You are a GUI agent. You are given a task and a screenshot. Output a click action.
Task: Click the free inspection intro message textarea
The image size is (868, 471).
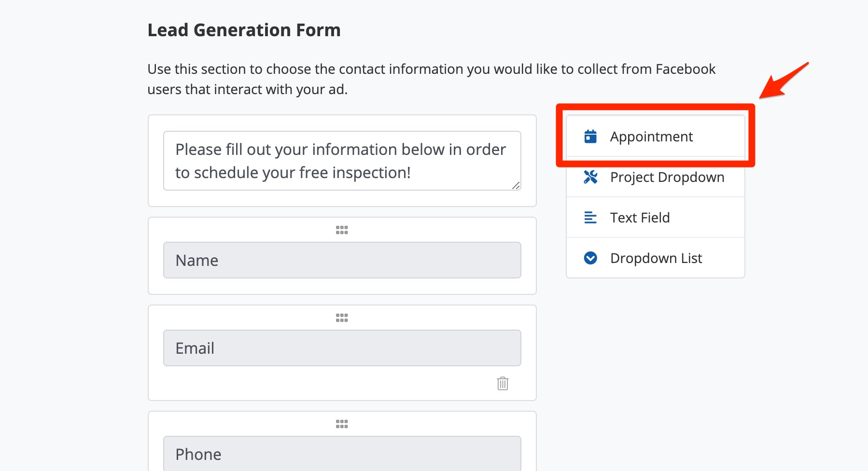click(x=341, y=161)
